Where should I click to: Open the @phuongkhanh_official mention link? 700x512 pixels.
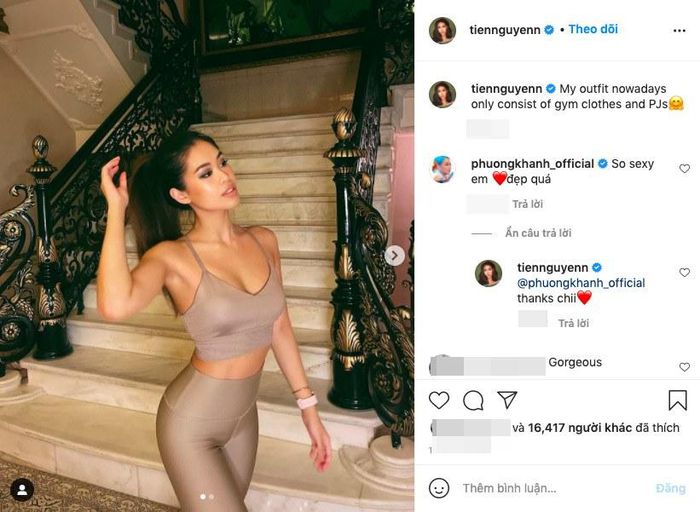(581, 283)
